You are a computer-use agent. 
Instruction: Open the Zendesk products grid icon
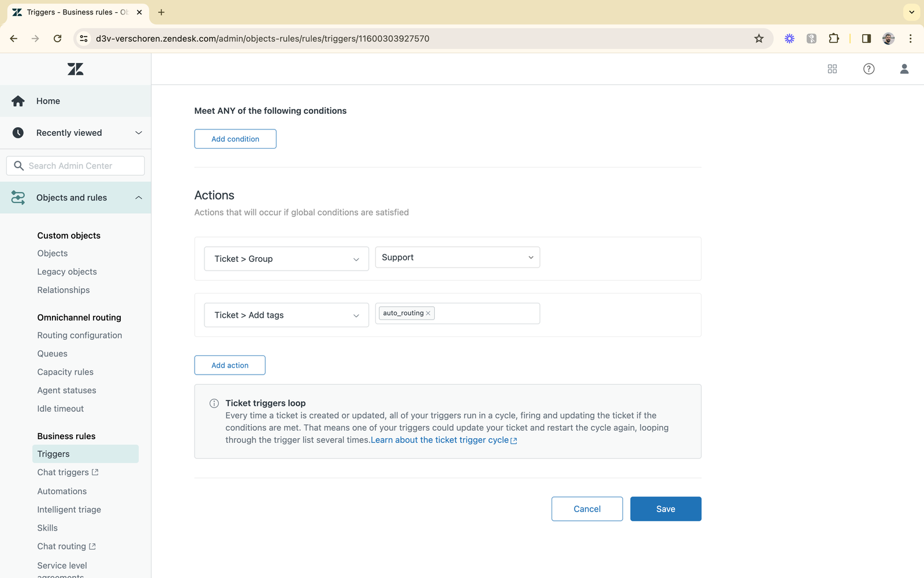(x=832, y=69)
